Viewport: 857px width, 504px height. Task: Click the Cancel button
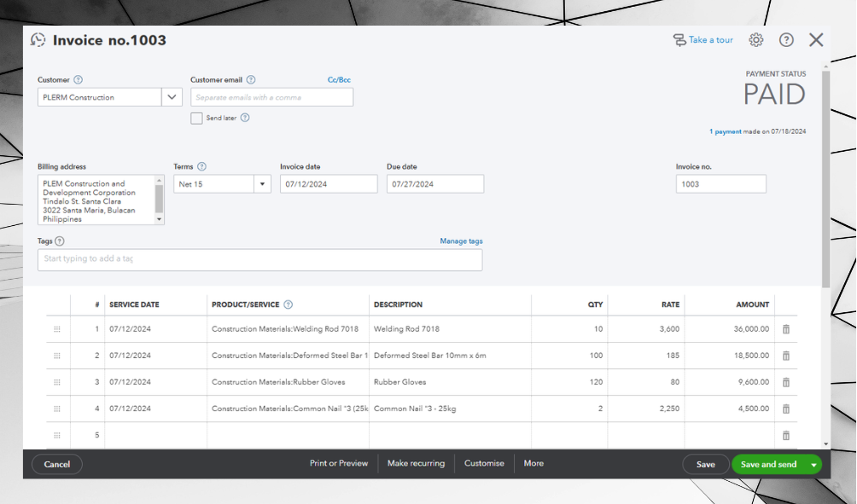57,464
